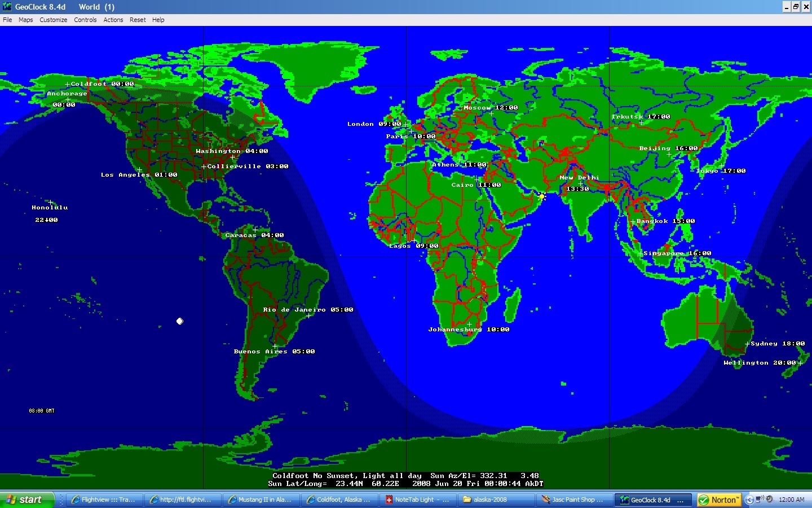Click the Irkutsk 17:00 label
This screenshot has height=508, width=812.
tap(641, 117)
